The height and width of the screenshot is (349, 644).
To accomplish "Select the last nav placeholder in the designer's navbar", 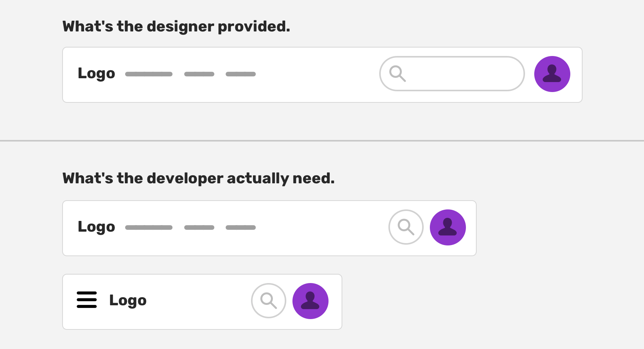I will (241, 74).
